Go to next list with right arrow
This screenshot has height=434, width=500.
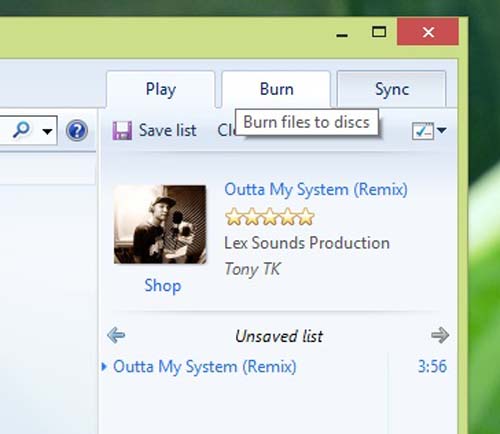pyautogui.click(x=440, y=335)
